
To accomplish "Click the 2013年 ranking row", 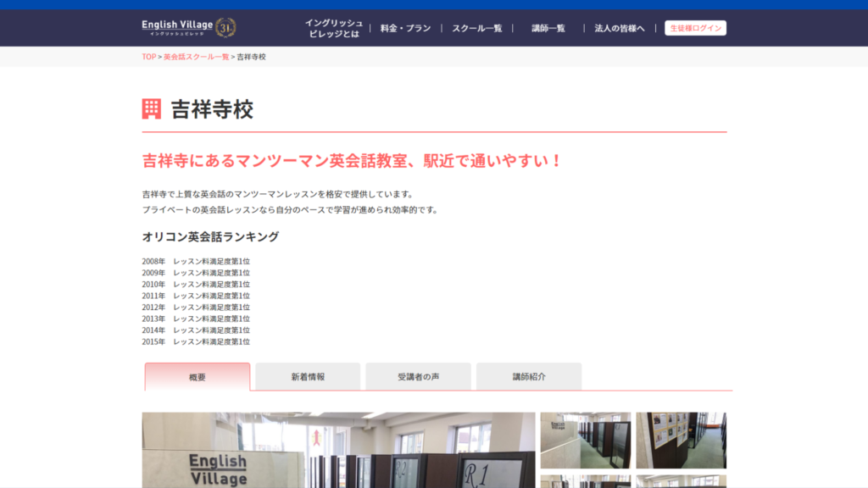I will 196,319.
